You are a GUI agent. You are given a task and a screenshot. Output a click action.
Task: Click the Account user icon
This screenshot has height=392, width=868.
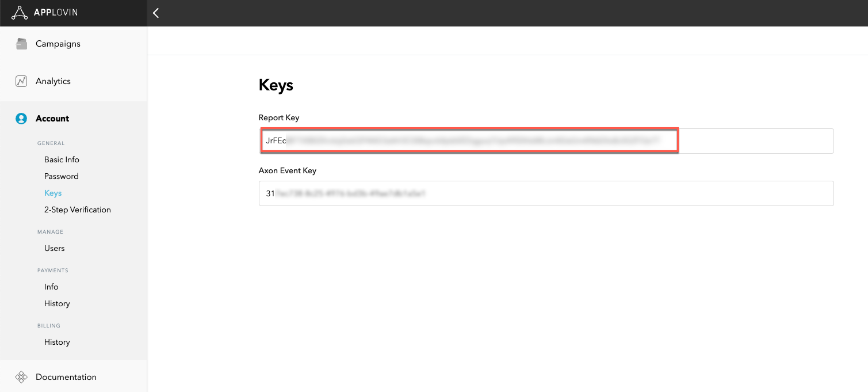pyautogui.click(x=21, y=119)
